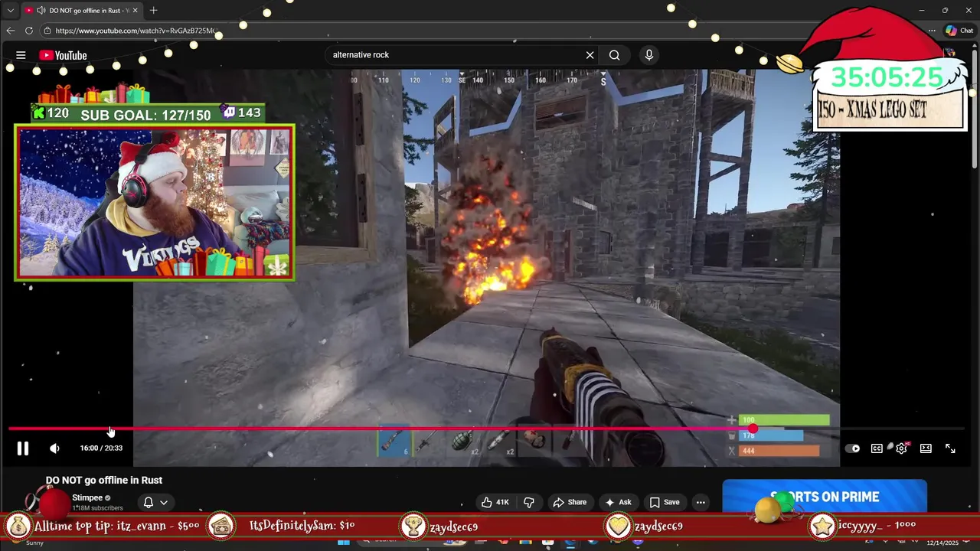Mute the tab via its speaker icon
This screenshot has height=551, width=980.
click(x=41, y=11)
